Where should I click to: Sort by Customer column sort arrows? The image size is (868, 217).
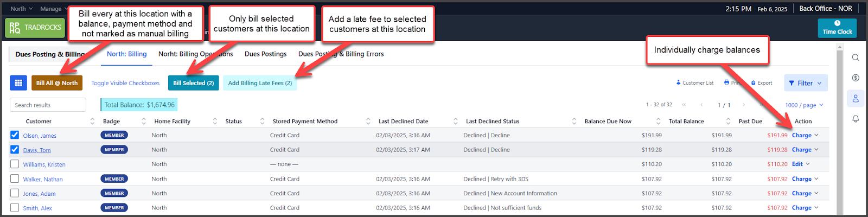click(x=92, y=122)
